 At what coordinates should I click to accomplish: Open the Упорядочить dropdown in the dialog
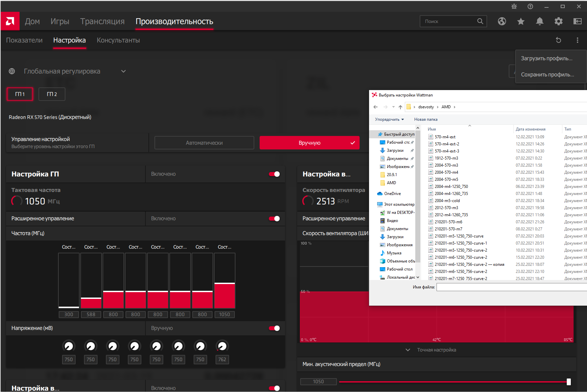tap(389, 119)
